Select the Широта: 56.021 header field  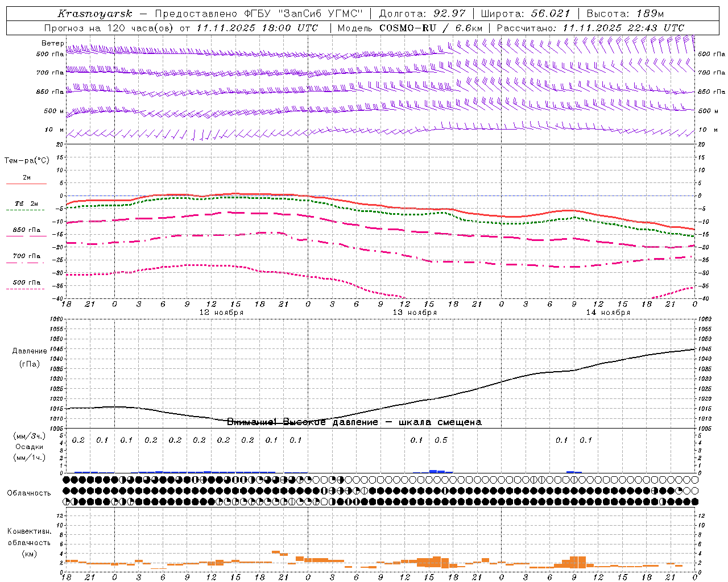(x=526, y=14)
